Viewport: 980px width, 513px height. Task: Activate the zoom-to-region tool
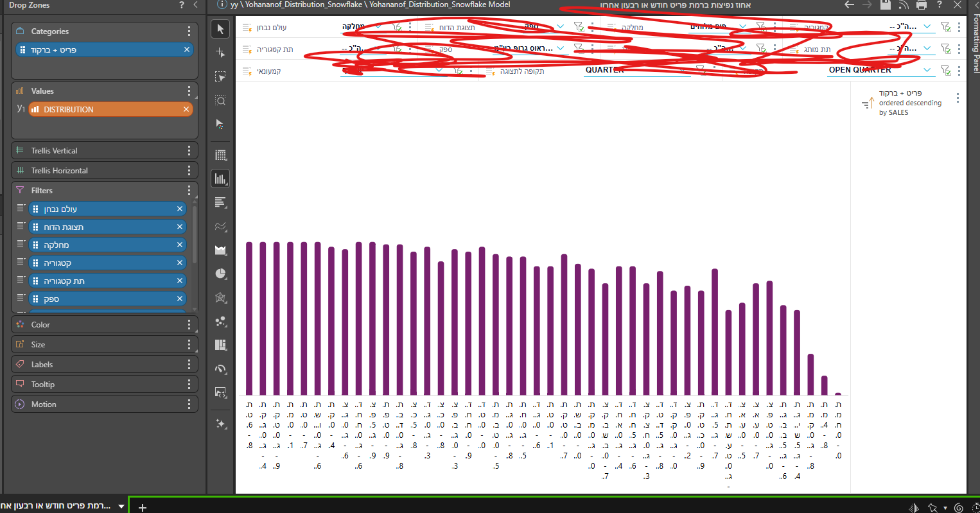tap(220, 101)
